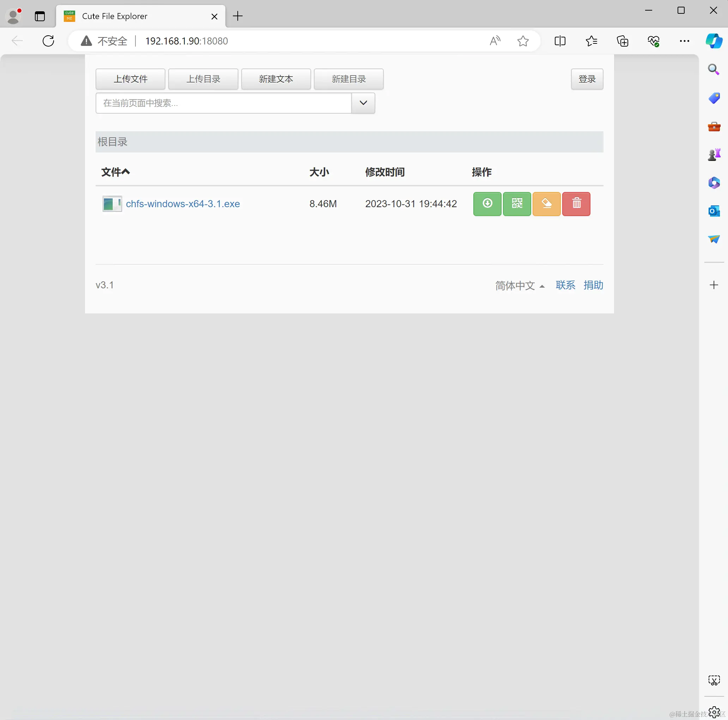Add page to favorites with star icon
Viewport: 728px width, 720px height.
click(523, 41)
